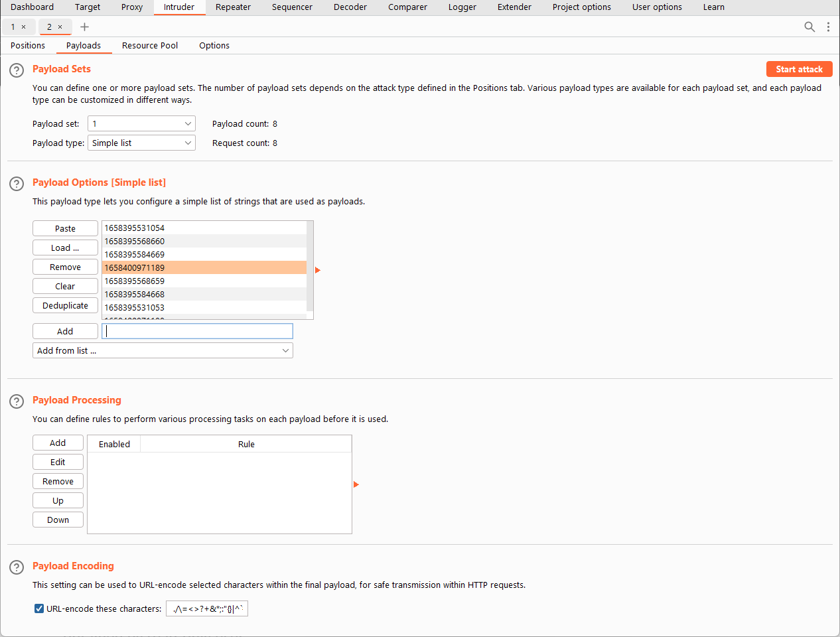Click Add next to new item field
Screen dimensions: 840x637
(x=65, y=331)
